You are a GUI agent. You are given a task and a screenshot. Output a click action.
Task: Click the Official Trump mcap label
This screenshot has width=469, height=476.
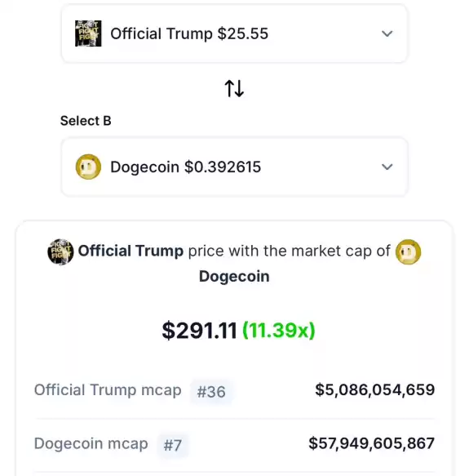point(108,390)
